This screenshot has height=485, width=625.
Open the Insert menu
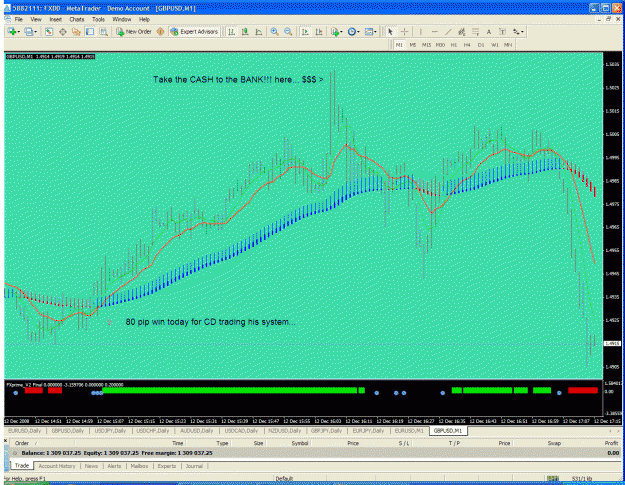coord(55,19)
